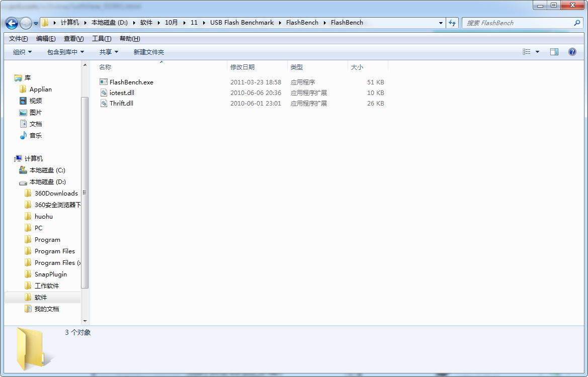This screenshot has height=377, width=588.
Task: Open the 共享 dropdown
Action: point(109,52)
